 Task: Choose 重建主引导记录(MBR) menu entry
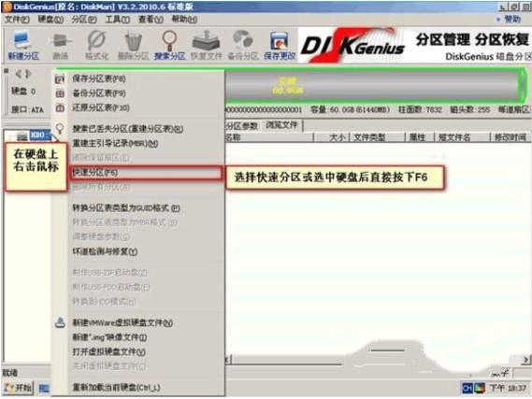point(115,143)
